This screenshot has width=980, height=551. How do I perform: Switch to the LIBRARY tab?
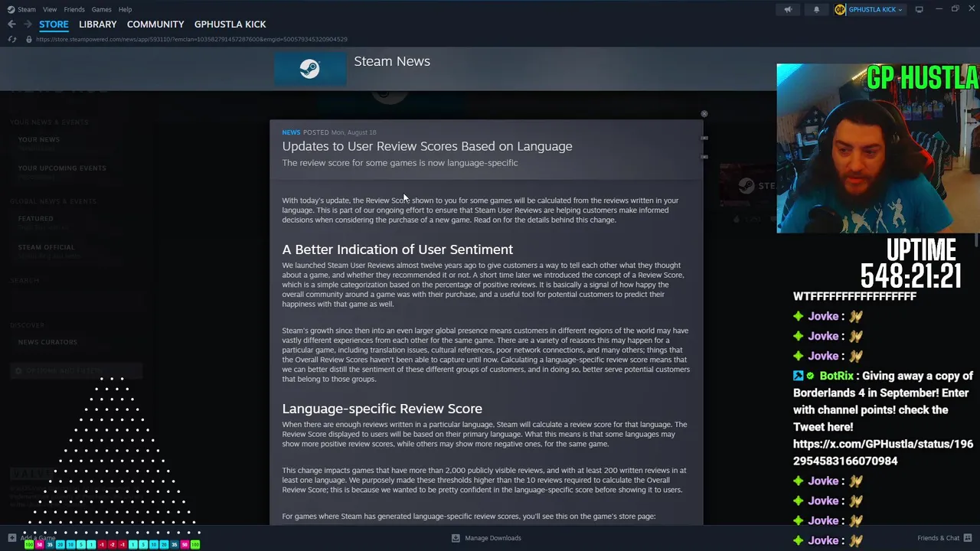pyautogui.click(x=98, y=24)
